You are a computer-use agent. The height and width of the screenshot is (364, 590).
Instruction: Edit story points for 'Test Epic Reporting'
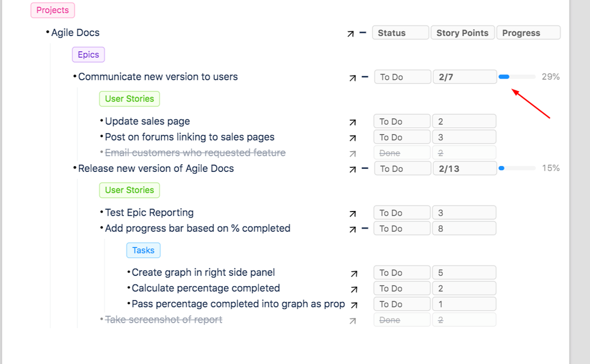(463, 213)
